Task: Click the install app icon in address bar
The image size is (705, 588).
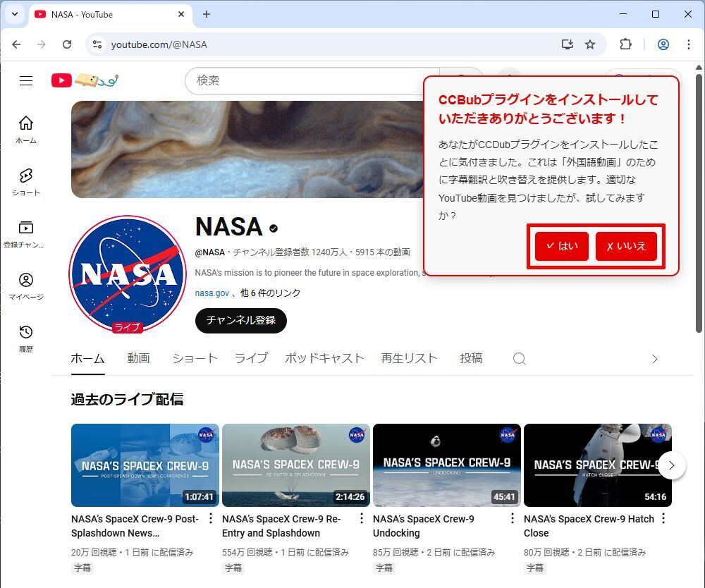Action: pyautogui.click(x=568, y=44)
